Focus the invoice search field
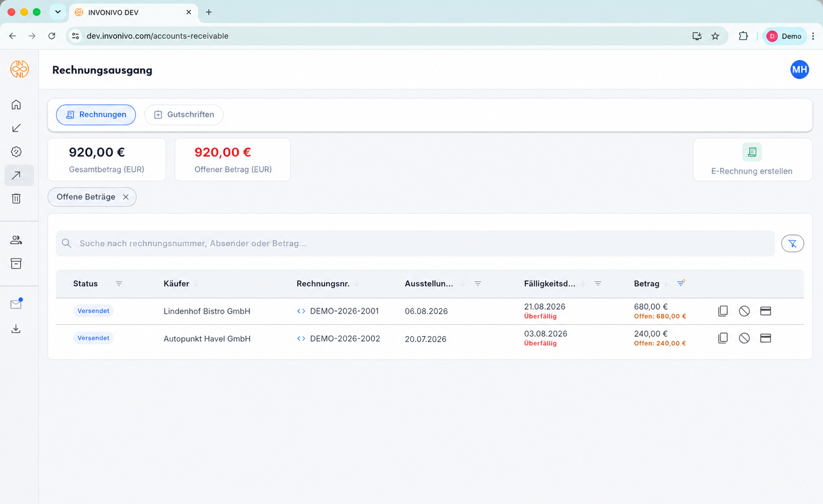 coord(415,243)
